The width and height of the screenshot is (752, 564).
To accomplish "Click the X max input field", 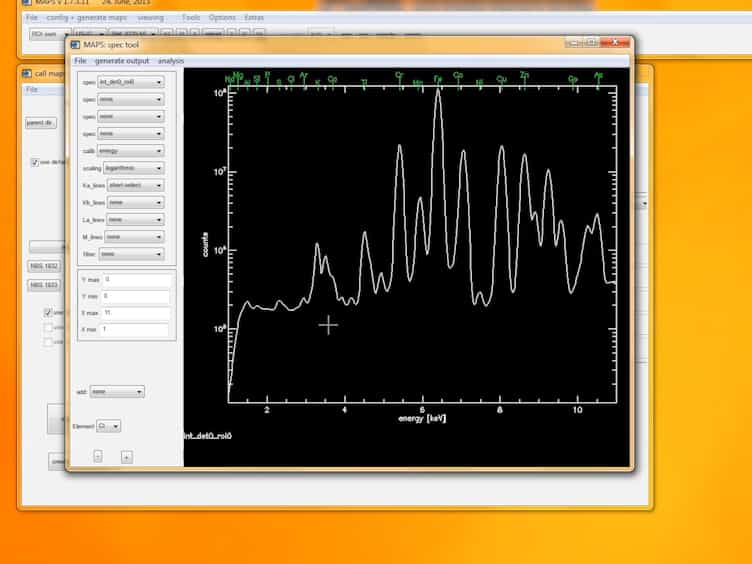I will 137,313.
